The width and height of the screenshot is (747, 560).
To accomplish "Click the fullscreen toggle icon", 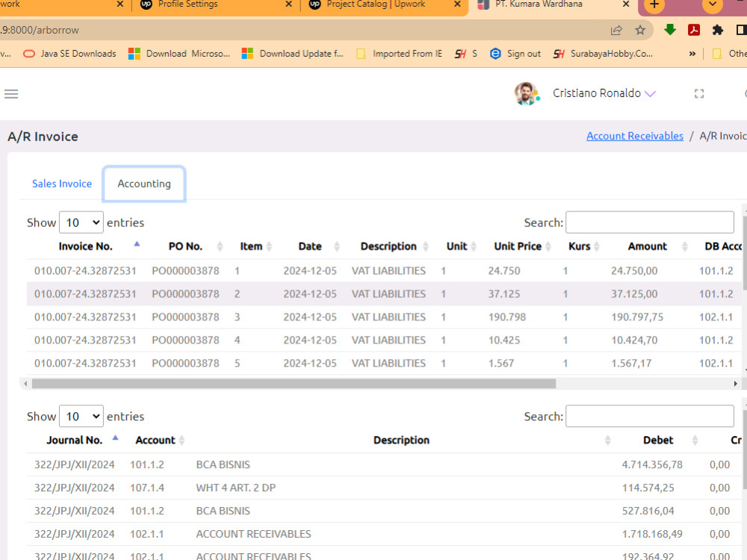I will pos(699,94).
